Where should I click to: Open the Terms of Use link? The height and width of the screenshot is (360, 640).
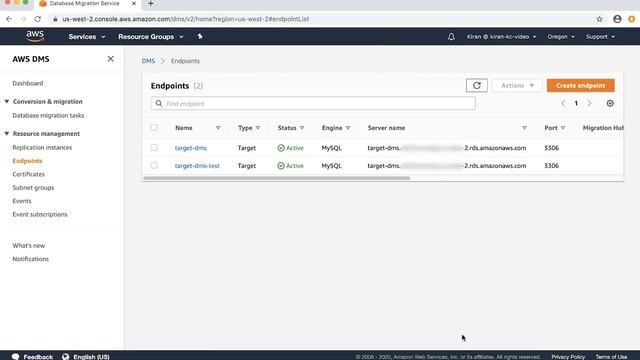611,357
